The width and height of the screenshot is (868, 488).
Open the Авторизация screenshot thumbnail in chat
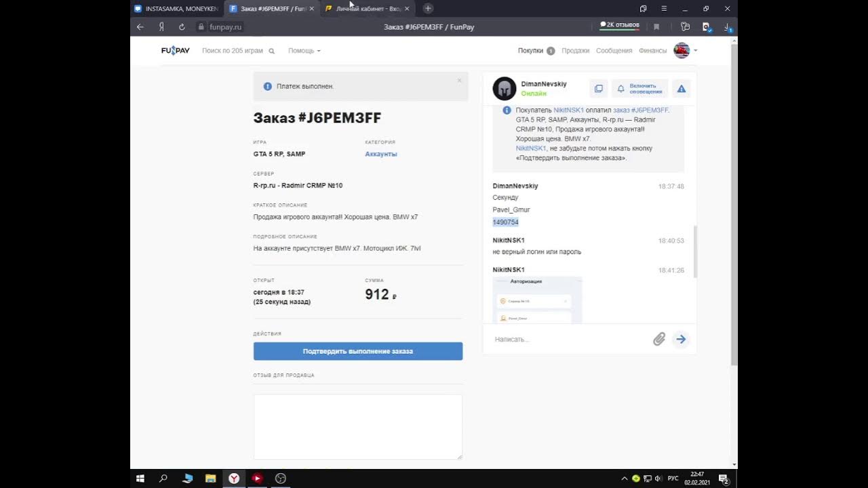click(x=537, y=300)
